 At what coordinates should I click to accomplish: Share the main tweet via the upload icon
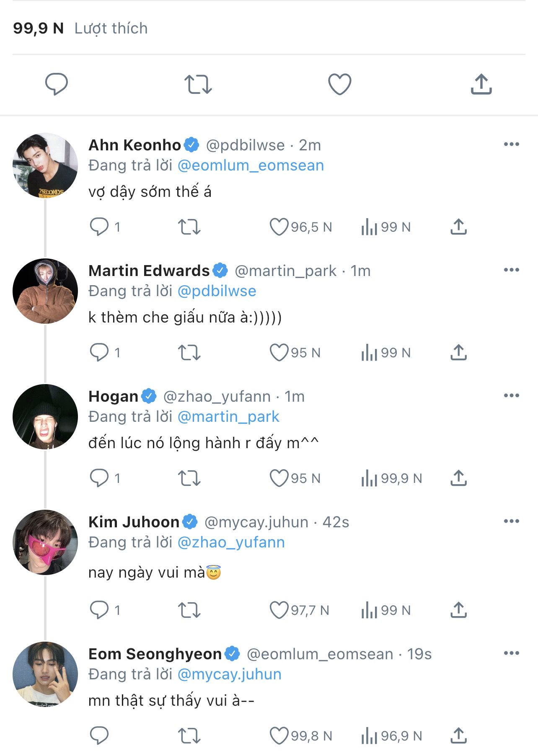click(481, 84)
